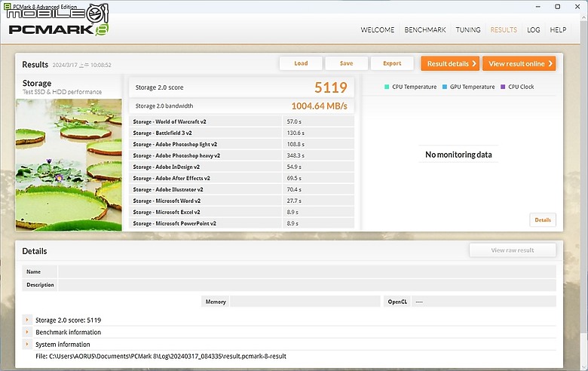Click the Load button
The width and height of the screenshot is (588, 371).
point(301,63)
